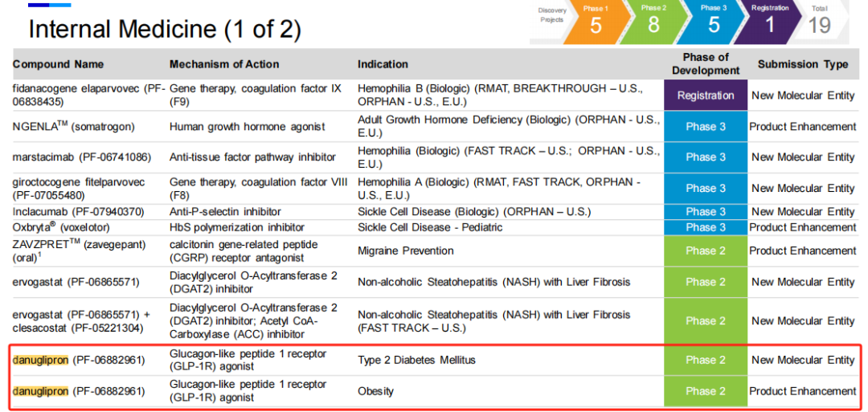Select the Submission Type column header
The image size is (868, 412).
pyautogui.click(x=802, y=64)
